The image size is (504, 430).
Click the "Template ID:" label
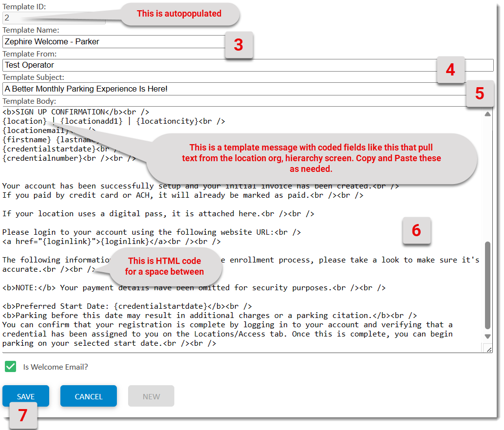(24, 6)
